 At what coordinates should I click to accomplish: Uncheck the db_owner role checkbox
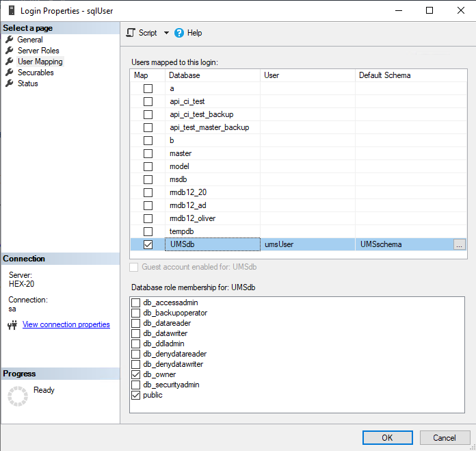click(136, 374)
